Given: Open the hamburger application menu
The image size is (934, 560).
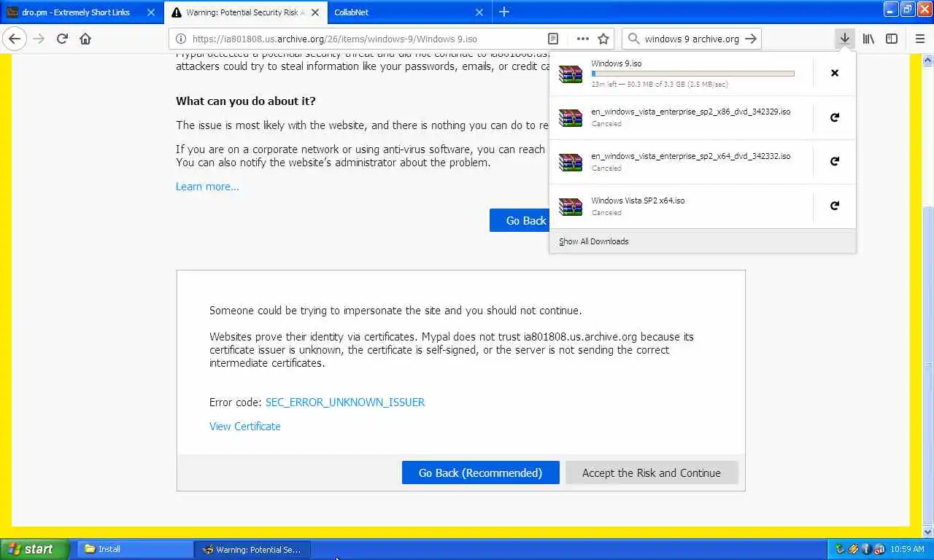Looking at the screenshot, I should tap(919, 39).
